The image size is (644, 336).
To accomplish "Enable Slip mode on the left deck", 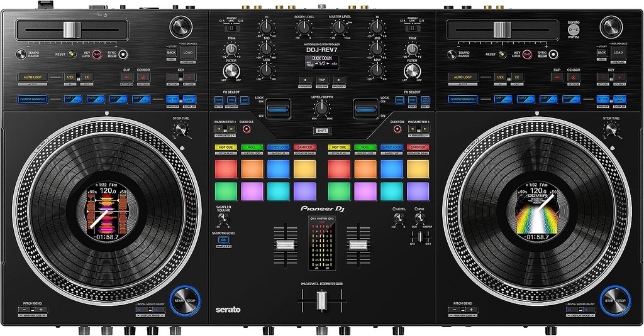I will 126,77.
